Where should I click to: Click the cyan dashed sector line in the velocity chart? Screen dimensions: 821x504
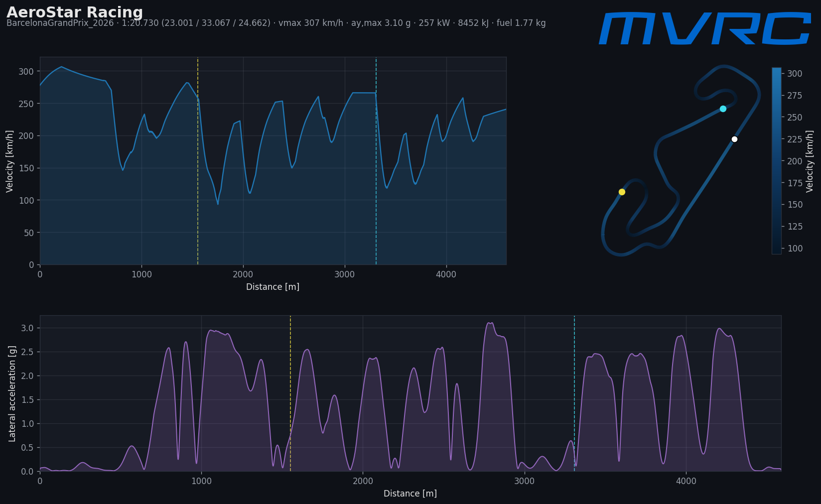(x=376, y=161)
